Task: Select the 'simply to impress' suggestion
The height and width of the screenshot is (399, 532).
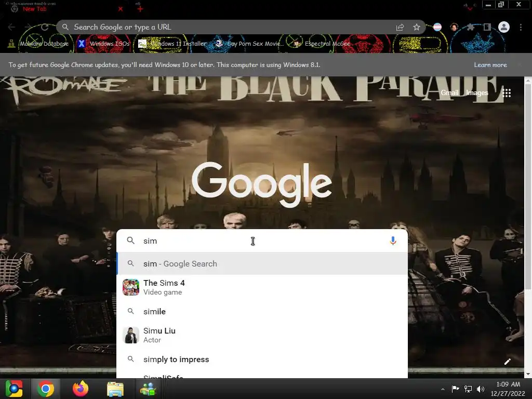Action: click(262, 360)
